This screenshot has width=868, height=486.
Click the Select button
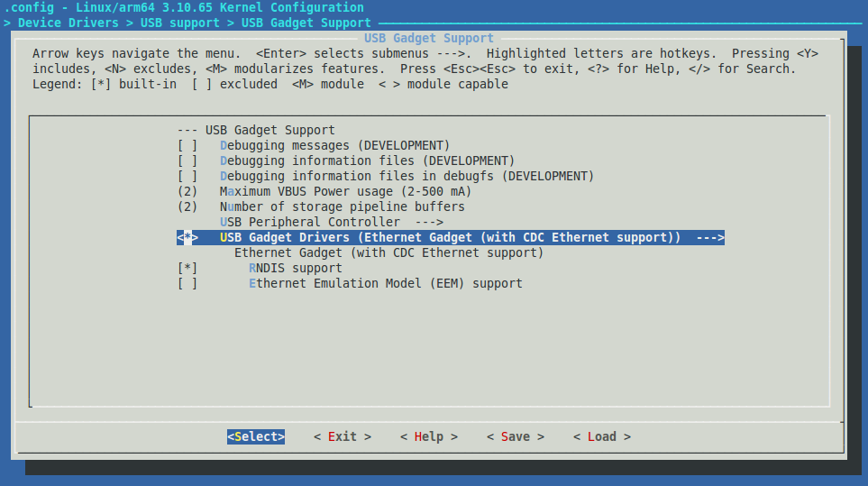[x=256, y=436]
